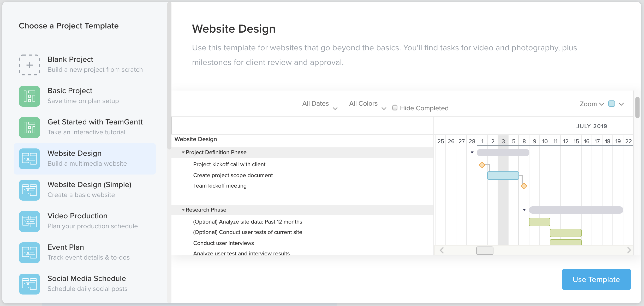Click the blue Create project scope document bar
This screenshot has height=306, width=644.
pos(503,176)
